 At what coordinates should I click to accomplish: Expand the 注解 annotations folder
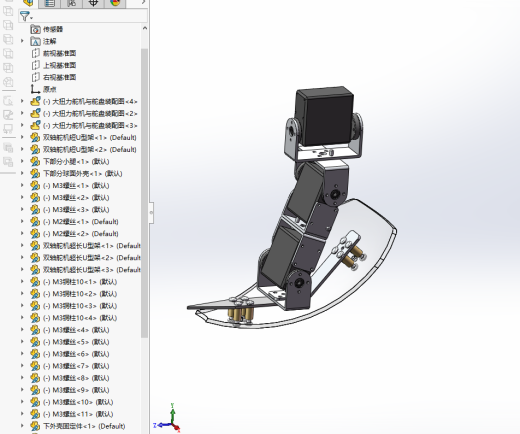22,41
